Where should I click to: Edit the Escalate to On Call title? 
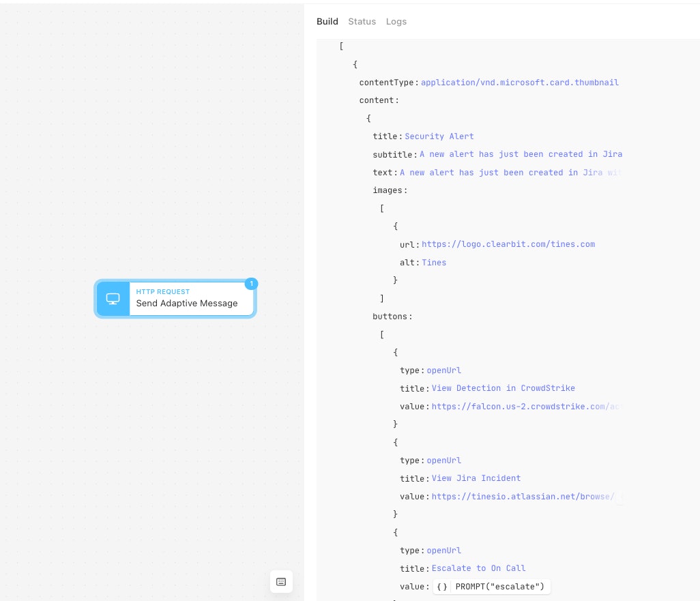pyautogui.click(x=478, y=568)
